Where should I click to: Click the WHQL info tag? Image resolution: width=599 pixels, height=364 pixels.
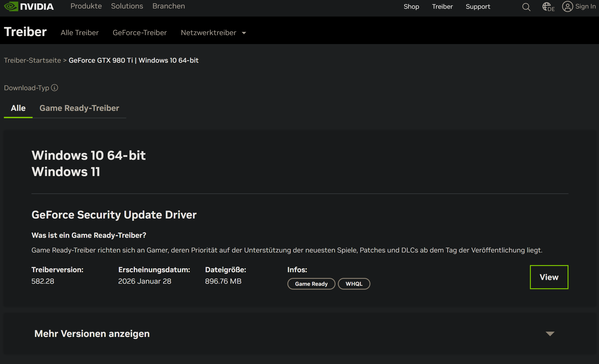354,284
